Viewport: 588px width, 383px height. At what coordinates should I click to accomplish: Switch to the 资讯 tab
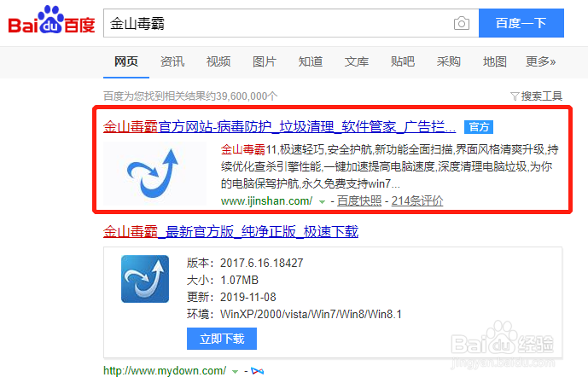(172, 61)
